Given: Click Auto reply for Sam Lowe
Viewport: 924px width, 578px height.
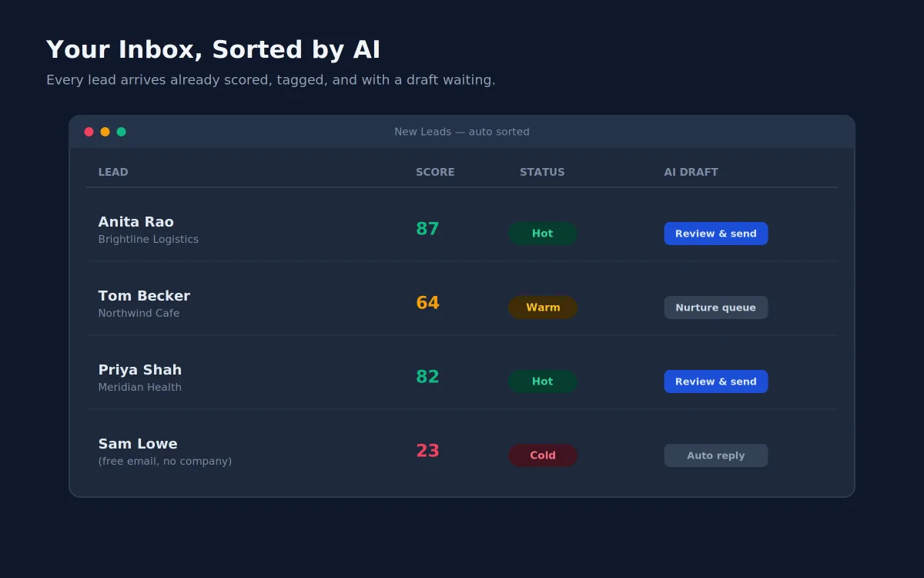Looking at the screenshot, I should (x=716, y=455).
